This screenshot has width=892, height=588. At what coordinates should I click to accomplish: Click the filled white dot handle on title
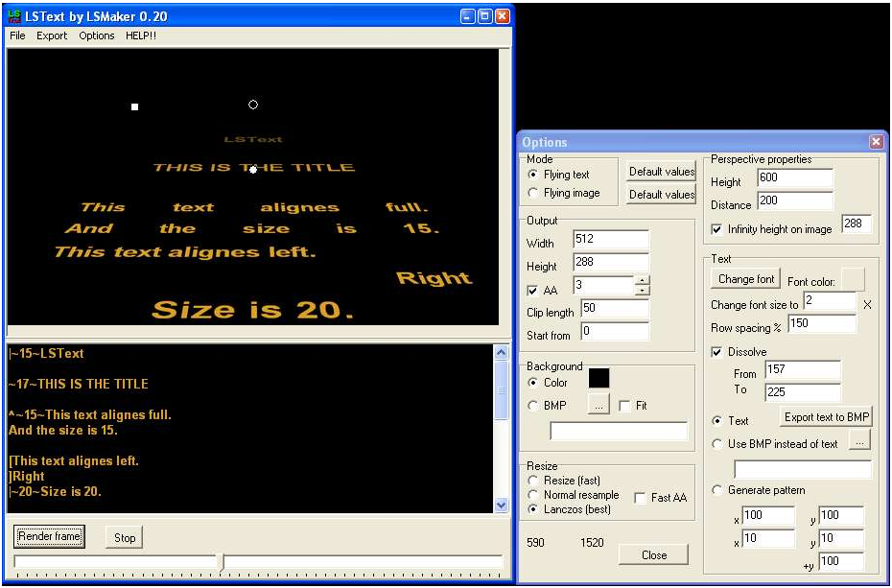coord(253,170)
